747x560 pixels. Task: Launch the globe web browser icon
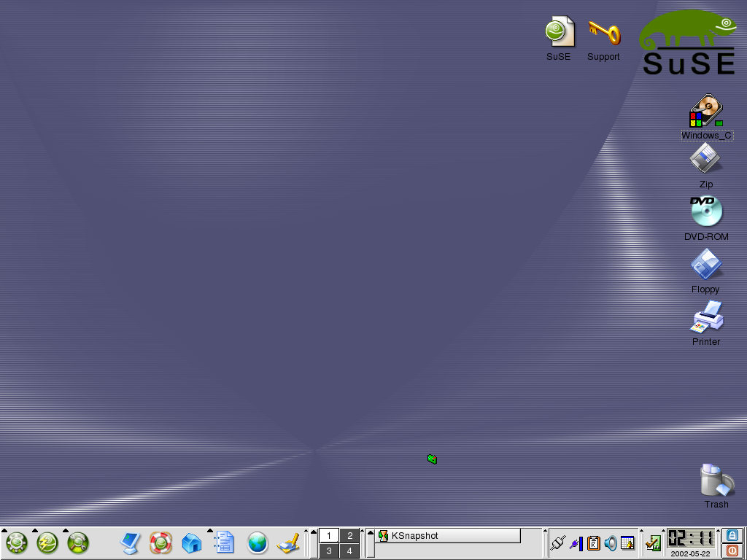pos(258,542)
